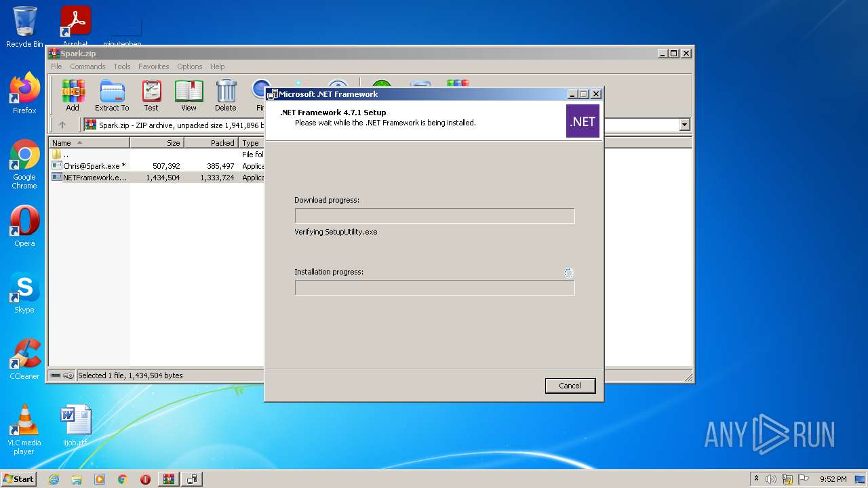Open the WinRAR Commands menu
868x488 pixels.
tap(87, 66)
